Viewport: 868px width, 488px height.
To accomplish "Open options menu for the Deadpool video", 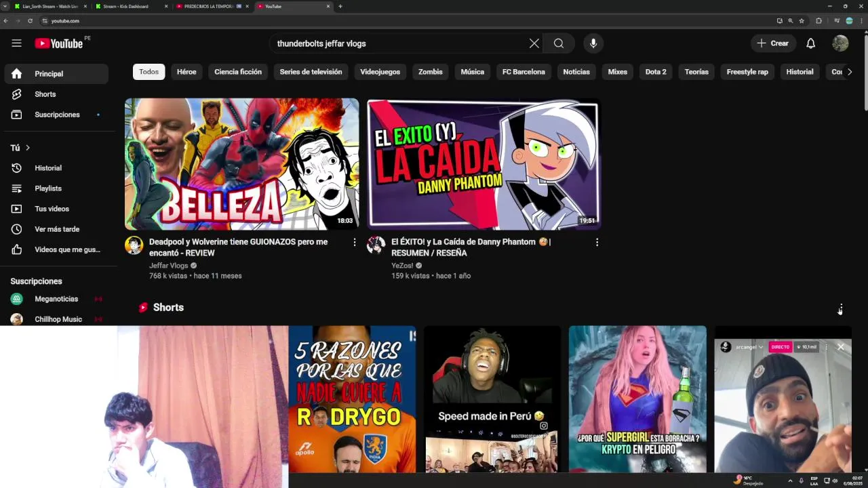I will pyautogui.click(x=354, y=242).
